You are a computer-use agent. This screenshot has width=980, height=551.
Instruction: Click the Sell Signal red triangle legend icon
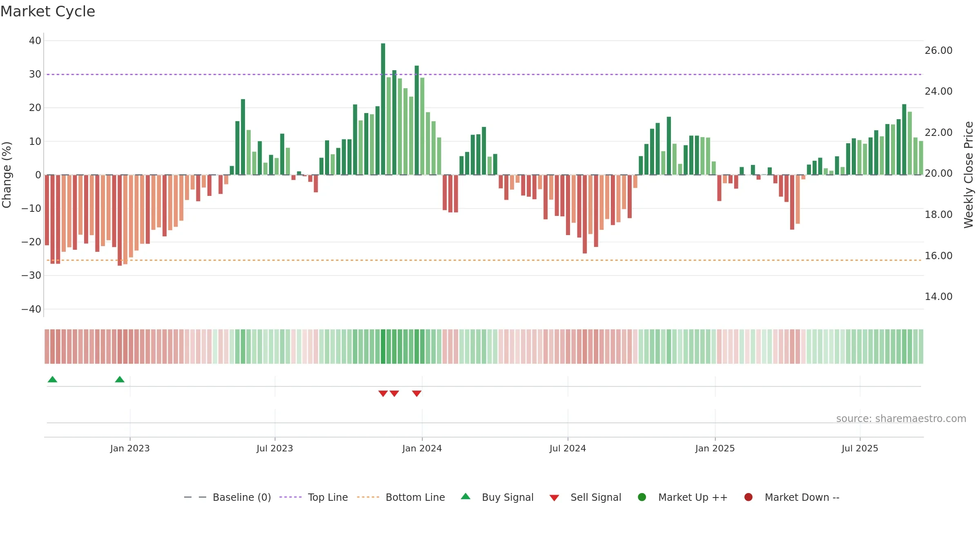point(554,498)
